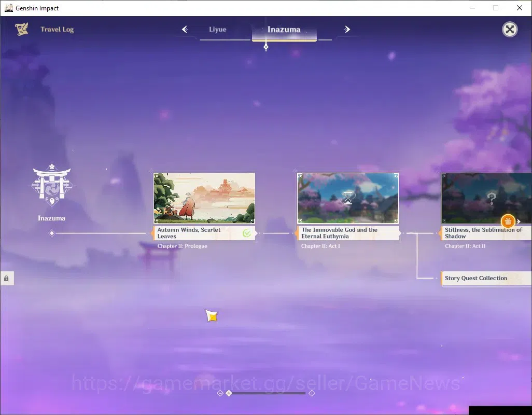Click the hourglass icon on Act I
This screenshot has width=532, height=415.
[348, 198]
